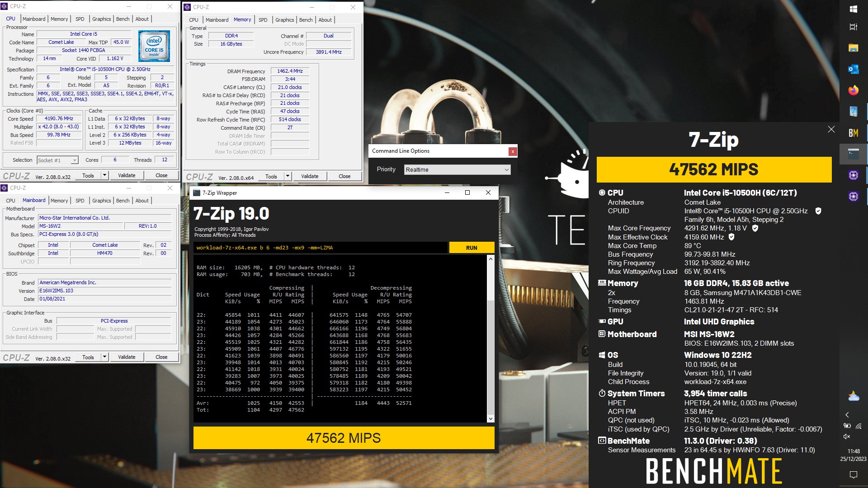This screenshot has height=488, width=868.
Task: Click RUN button in 7-Zip Wrapper
Action: click(472, 248)
